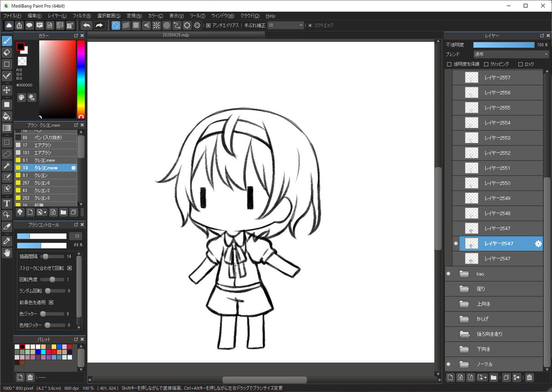Screen dimensions: 552x392
Task: Click the Redo arrow in toolbar
Action: pos(99,25)
